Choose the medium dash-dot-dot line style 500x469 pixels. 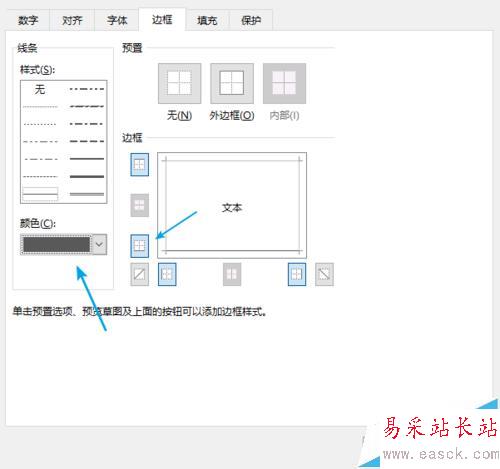[87, 89]
